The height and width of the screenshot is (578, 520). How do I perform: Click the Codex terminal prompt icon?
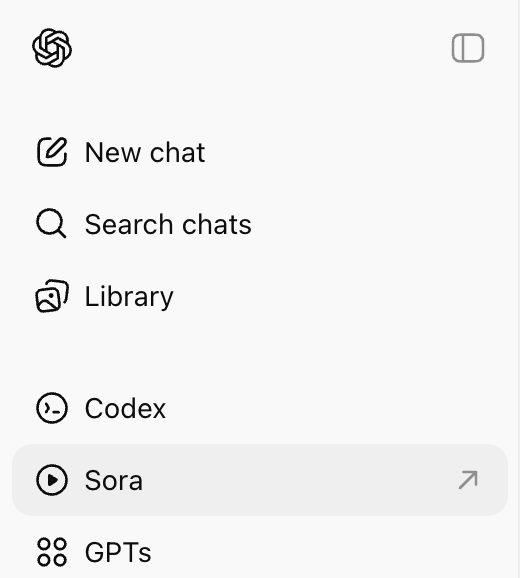click(52, 408)
